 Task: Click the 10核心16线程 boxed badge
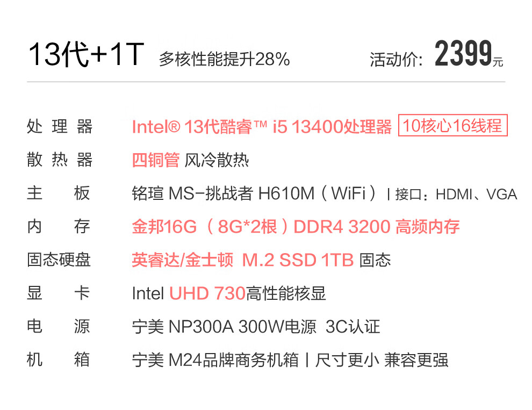click(452, 125)
